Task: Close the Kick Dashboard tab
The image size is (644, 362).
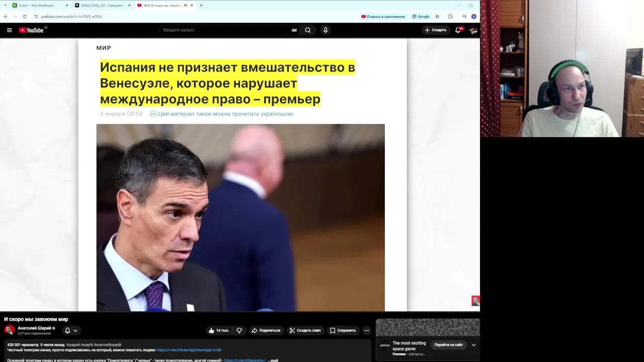Action: click(66, 6)
